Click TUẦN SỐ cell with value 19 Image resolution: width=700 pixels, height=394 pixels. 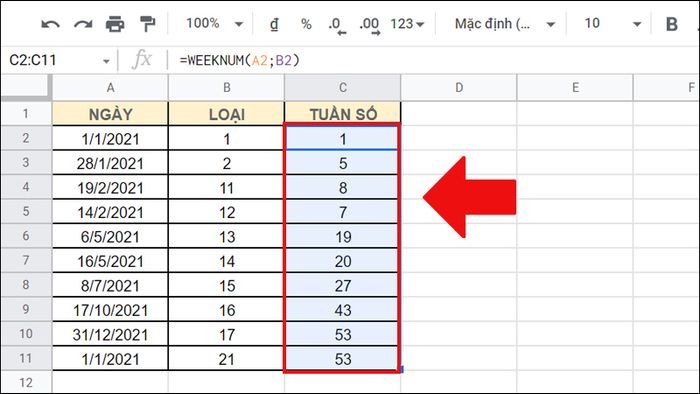pos(342,236)
